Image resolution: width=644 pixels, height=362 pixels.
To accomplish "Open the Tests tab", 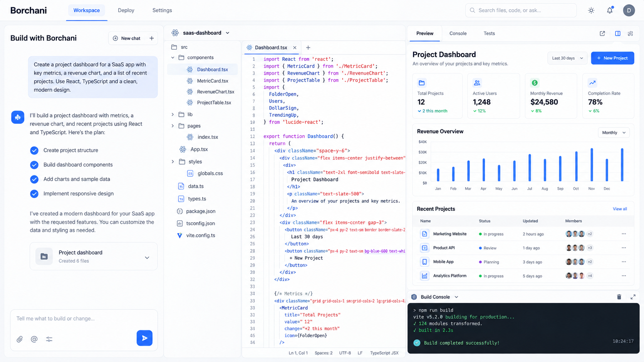I will click(x=489, y=33).
